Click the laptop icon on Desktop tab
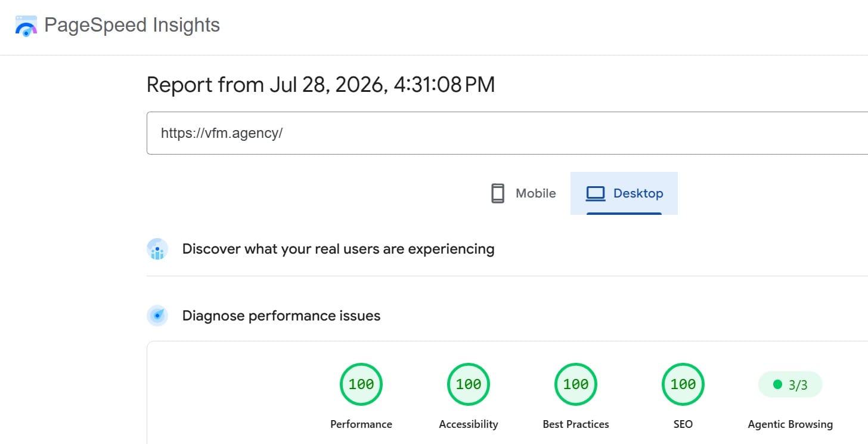The height and width of the screenshot is (444, 868). pyautogui.click(x=596, y=193)
